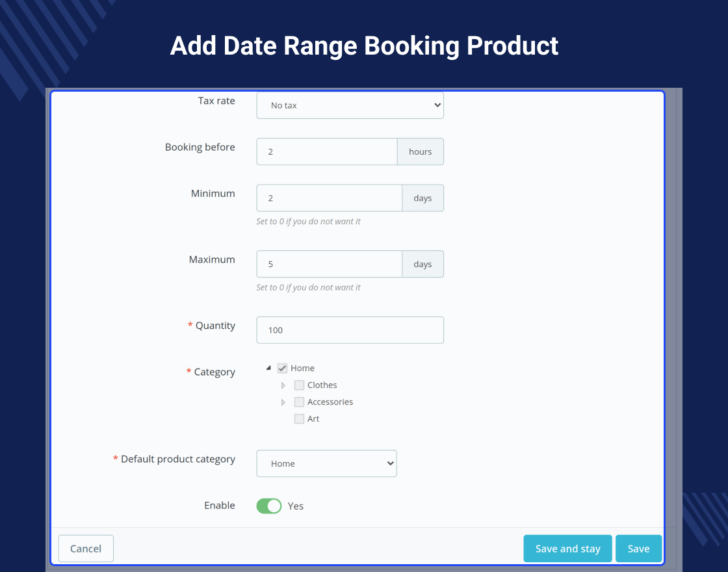This screenshot has height=572, width=728.
Task: Select the Home label in category tree
Action: point(302,368)
